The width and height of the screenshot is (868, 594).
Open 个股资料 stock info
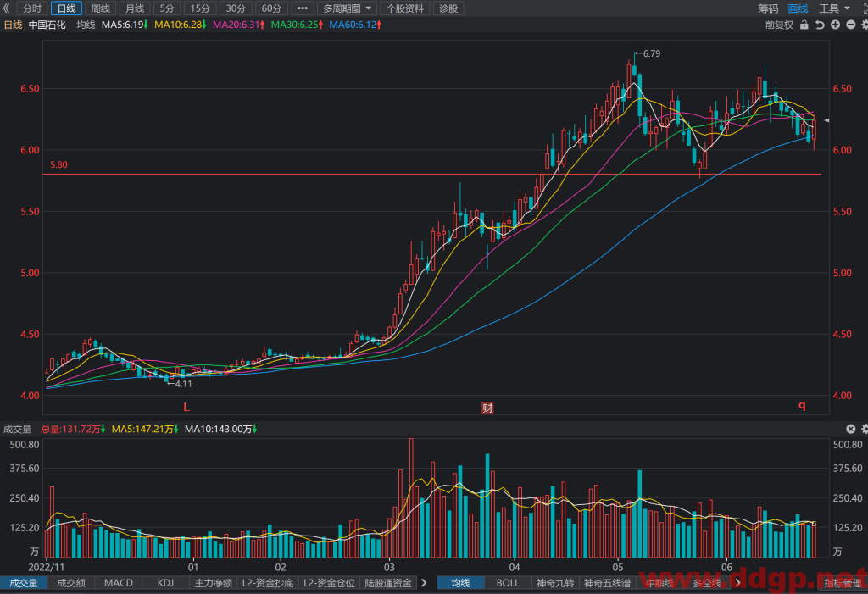tap(404, 8)
